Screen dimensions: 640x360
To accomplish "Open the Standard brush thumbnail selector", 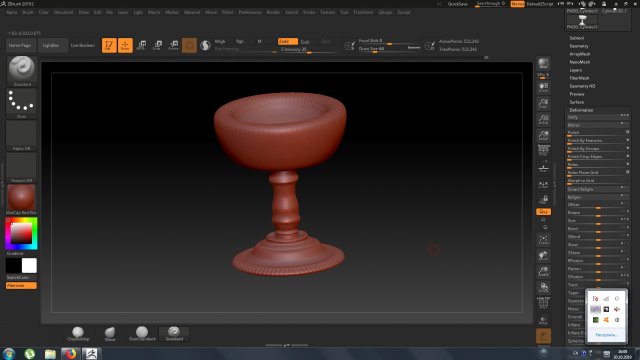I will (x=22, y=71).
